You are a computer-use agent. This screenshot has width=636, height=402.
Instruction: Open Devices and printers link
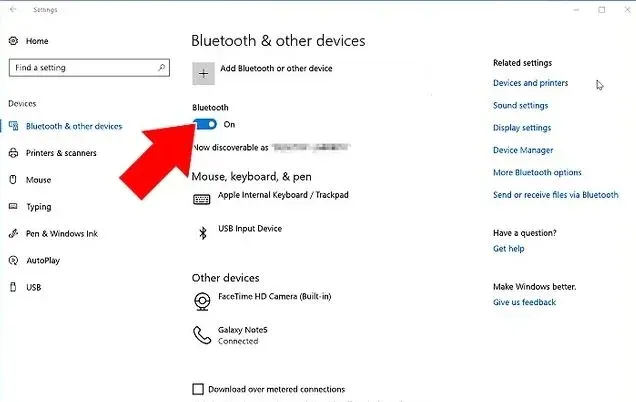coord(530,83)
